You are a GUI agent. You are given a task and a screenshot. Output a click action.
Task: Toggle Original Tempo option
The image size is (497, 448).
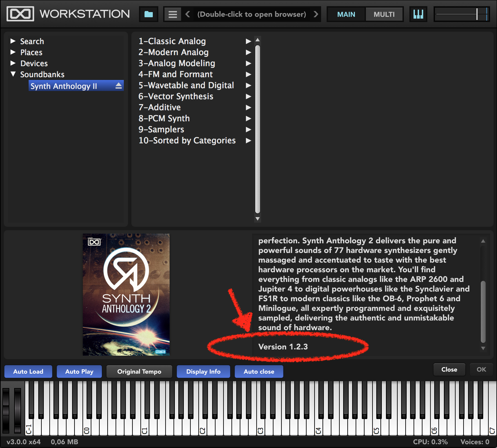click(x=139, y=371)
